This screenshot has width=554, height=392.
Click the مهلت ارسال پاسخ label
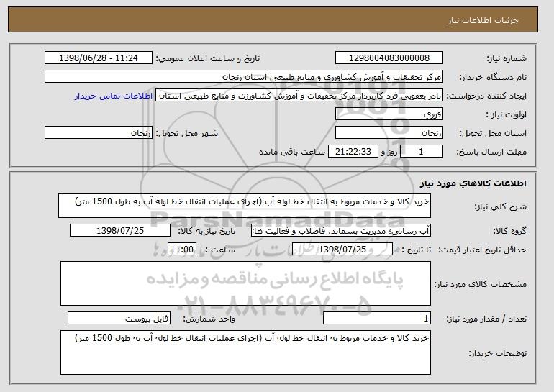point(491,152)
